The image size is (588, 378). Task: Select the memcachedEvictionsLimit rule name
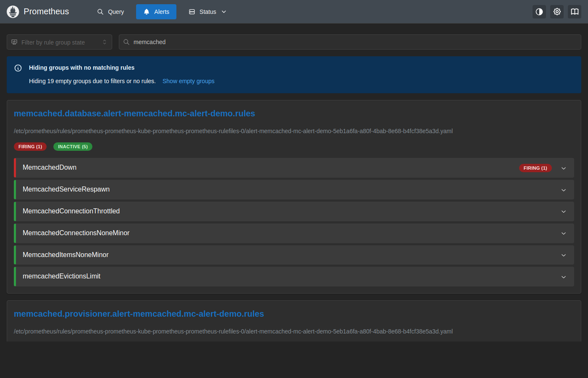click(61, 276)
